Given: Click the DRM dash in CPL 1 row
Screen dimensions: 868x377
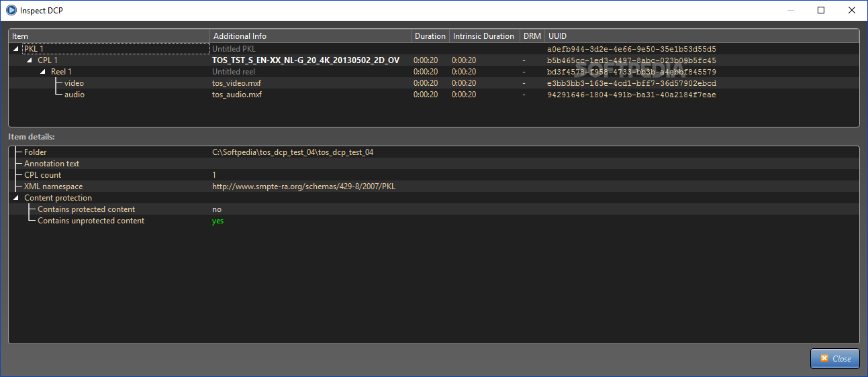Looking at the screenshot, I should pos(524,60).
